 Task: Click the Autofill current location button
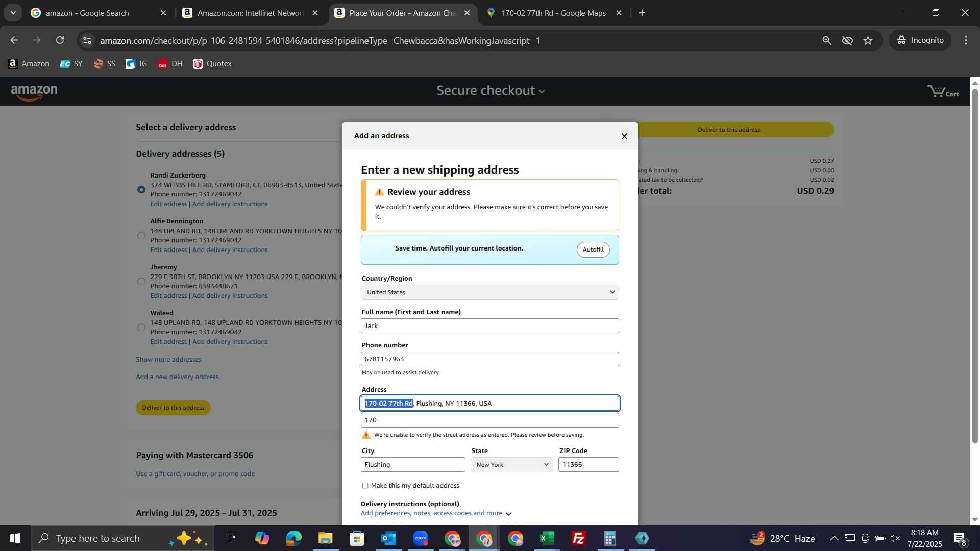(x=593, y=249)
